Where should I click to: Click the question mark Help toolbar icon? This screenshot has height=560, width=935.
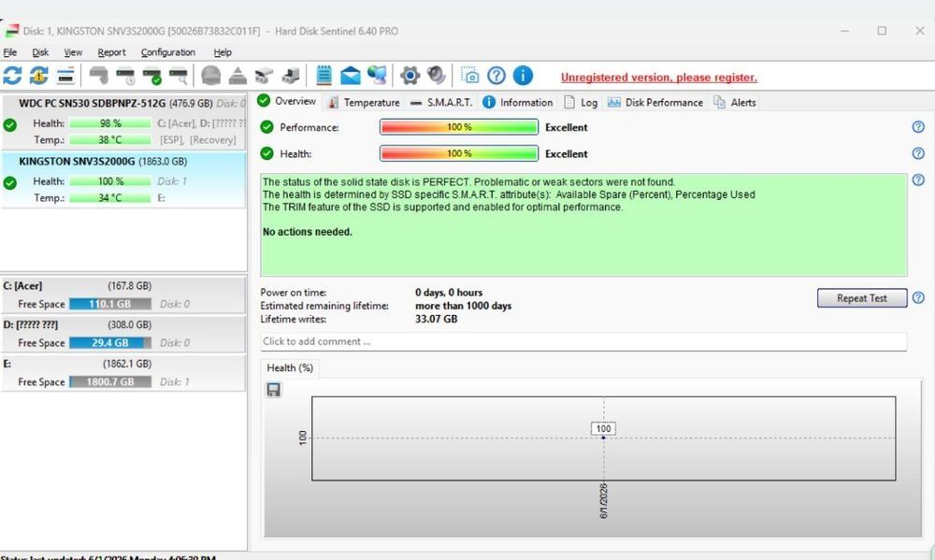pos(496,76)
